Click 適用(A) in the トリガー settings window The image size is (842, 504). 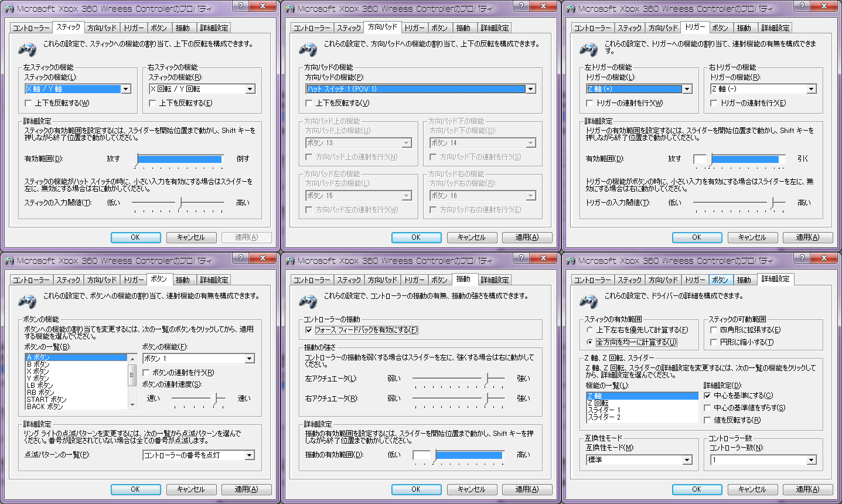pos(807,237)
